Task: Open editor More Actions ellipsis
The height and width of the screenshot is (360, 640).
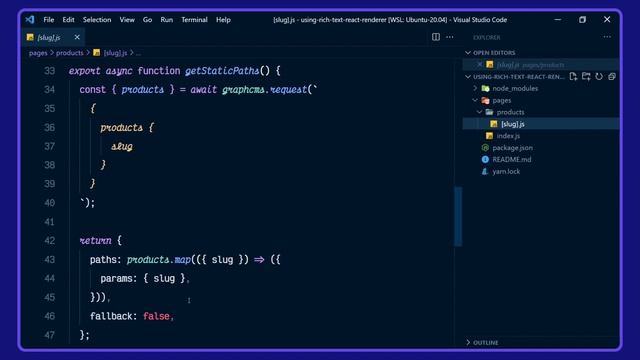Action: 449,37
